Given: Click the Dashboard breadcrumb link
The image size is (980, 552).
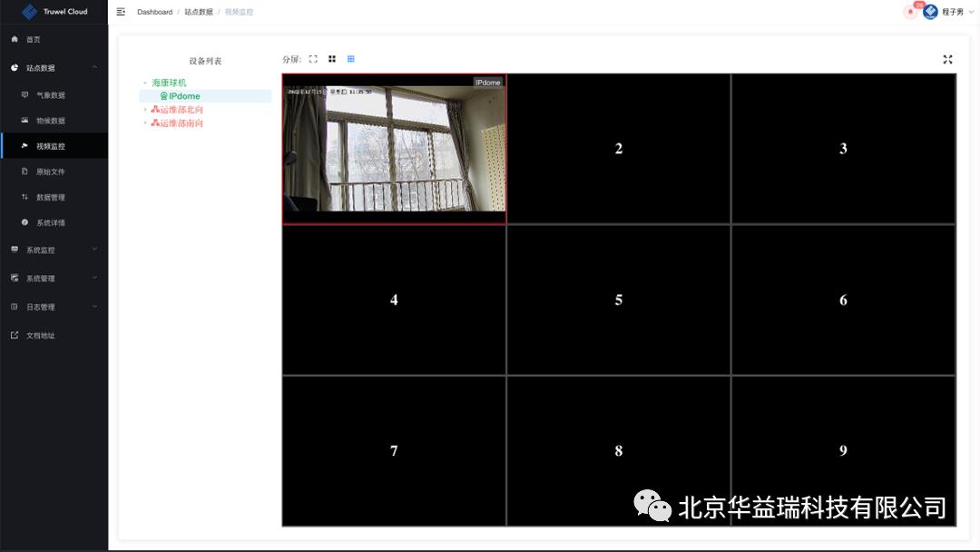Looking at the screenshot, I should pos(154,12).
